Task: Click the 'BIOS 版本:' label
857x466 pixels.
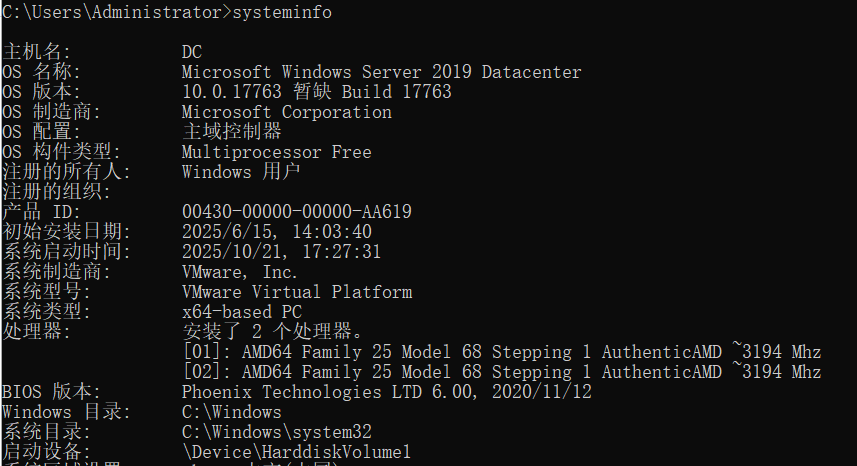Action: 51,392
